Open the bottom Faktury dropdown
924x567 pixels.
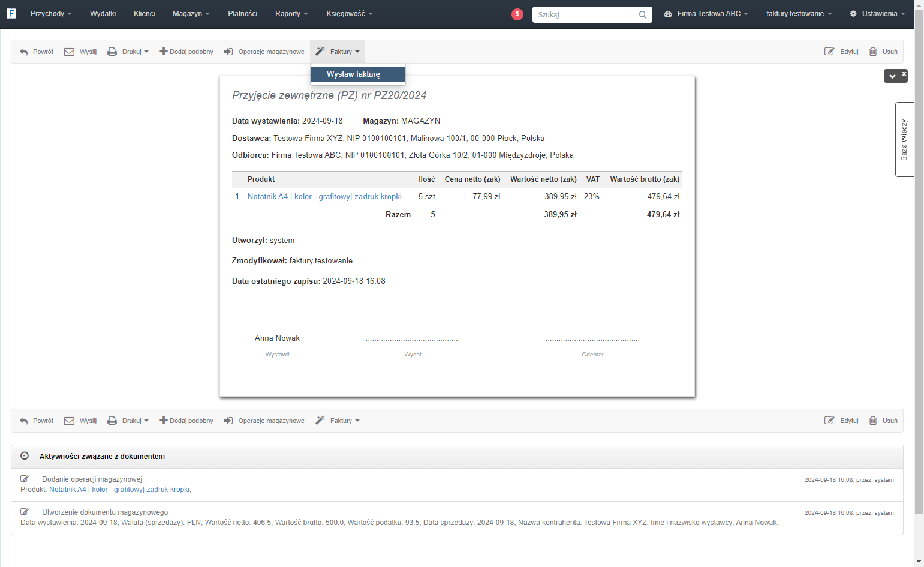click(x=338, y=421)
